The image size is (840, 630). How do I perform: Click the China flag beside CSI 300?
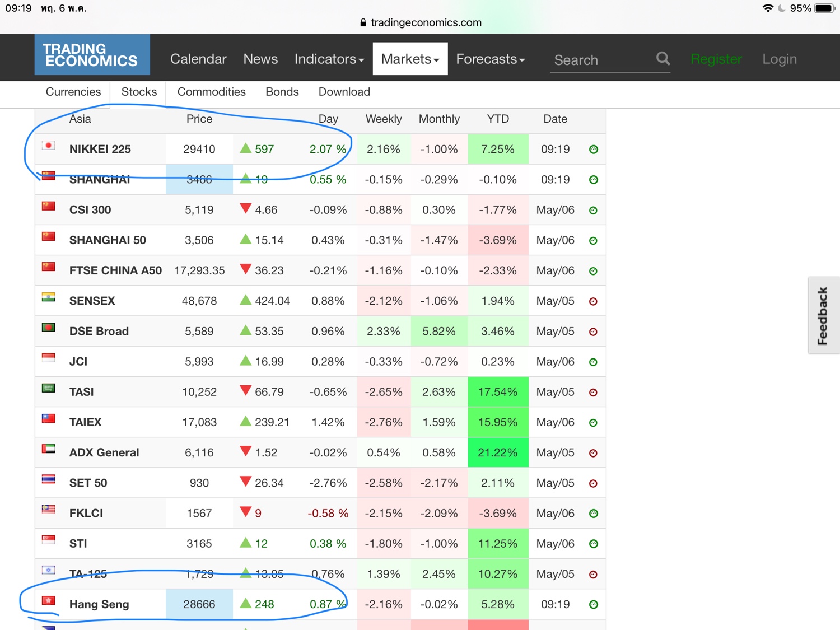pyautogui.click(x=49, y=206)
